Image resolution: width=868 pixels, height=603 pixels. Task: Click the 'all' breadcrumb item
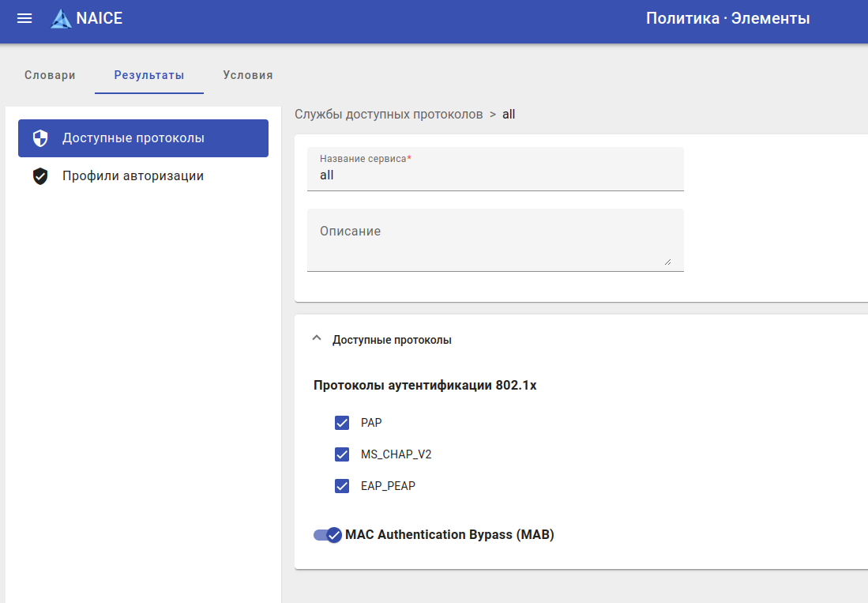509,114
